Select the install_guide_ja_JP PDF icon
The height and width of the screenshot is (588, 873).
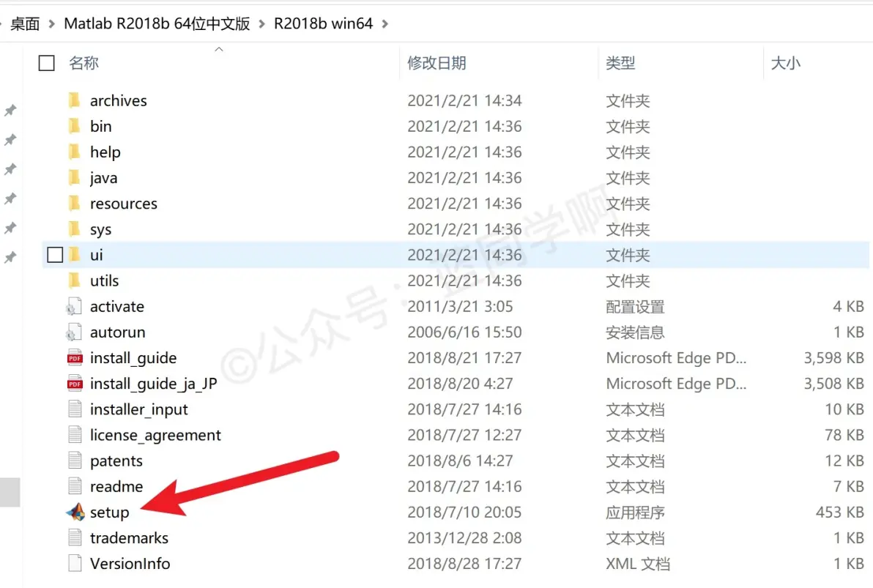[x=75, y=383]
